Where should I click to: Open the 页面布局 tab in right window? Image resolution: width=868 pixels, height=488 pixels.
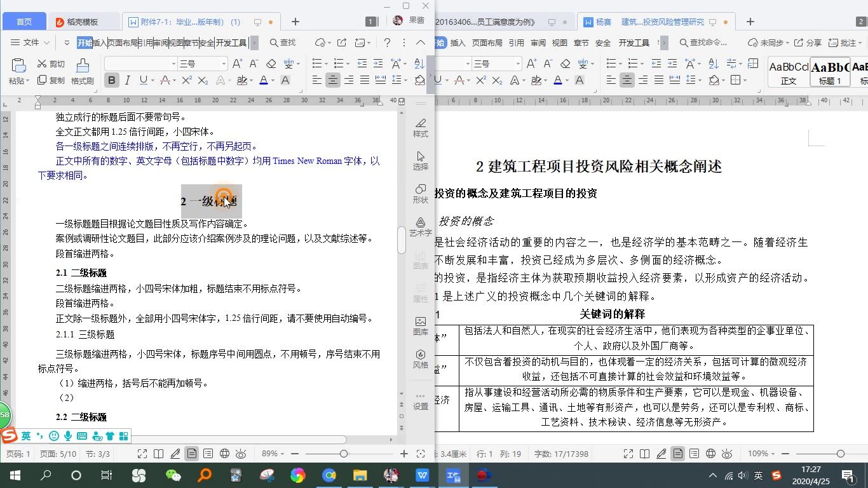(x=487, y=43)
